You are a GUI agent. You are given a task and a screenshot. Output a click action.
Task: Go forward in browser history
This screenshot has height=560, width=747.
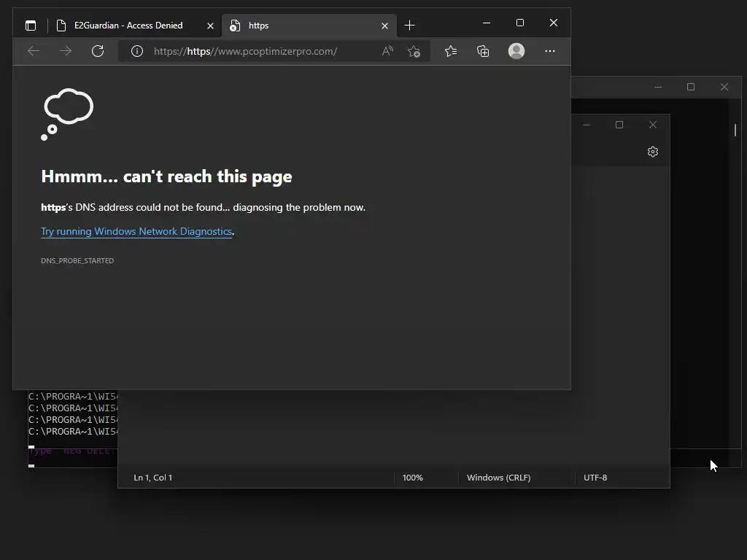pyautogui.click(x=66, y=51)
